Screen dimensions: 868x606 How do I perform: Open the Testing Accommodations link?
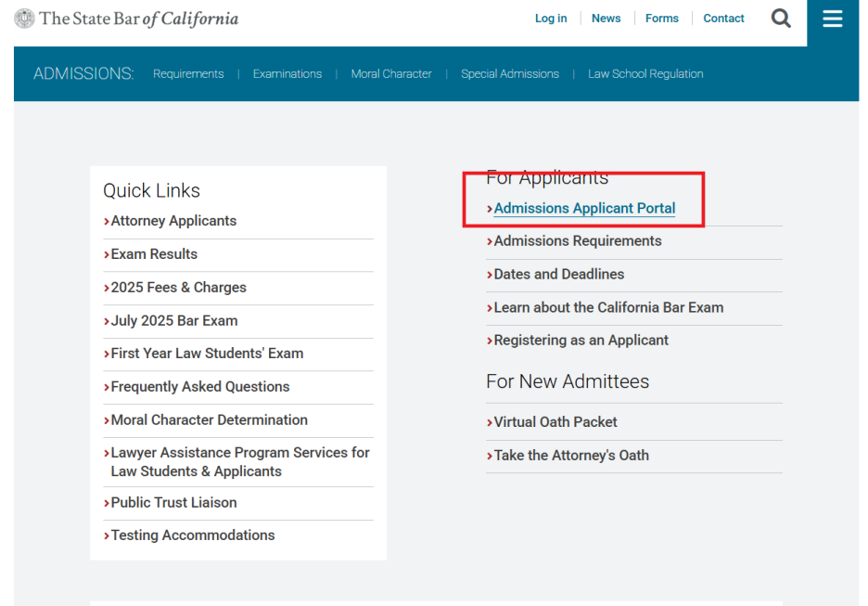[x=193, y=535]
